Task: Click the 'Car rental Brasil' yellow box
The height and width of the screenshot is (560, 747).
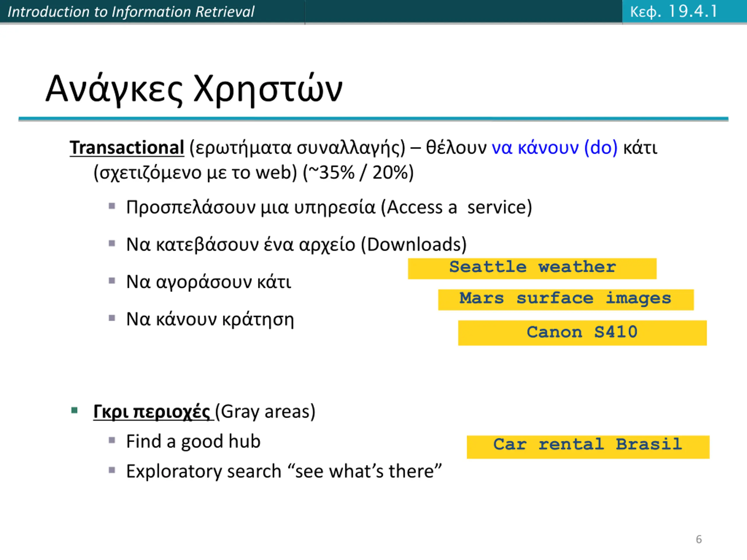Action: (588, 447)
